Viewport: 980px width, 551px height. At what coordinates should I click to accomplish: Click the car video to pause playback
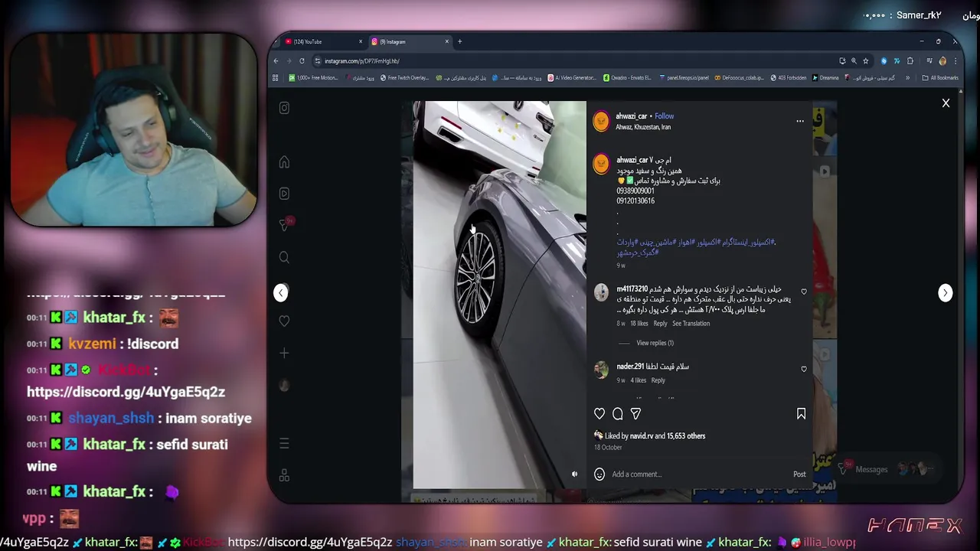(499, 295)
